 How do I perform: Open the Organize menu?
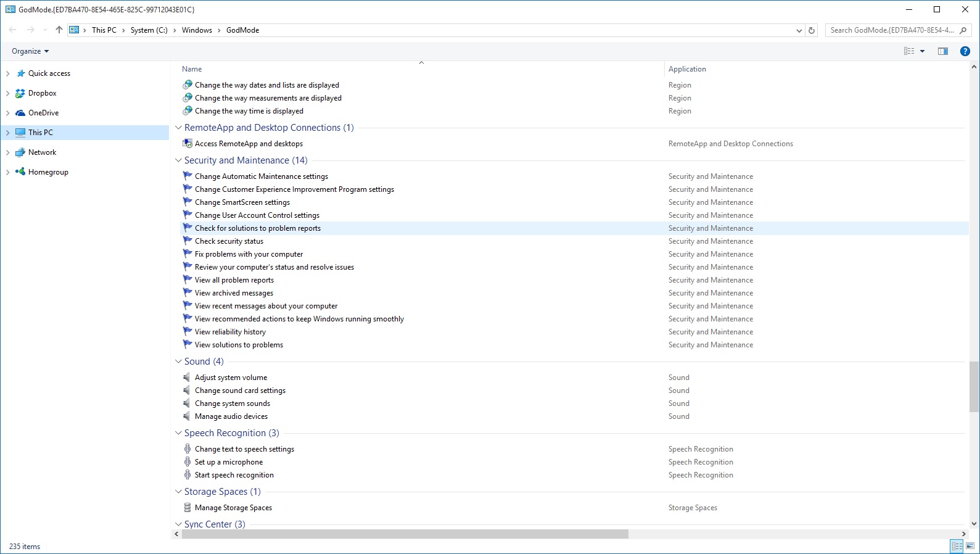(x=30, y=51)
